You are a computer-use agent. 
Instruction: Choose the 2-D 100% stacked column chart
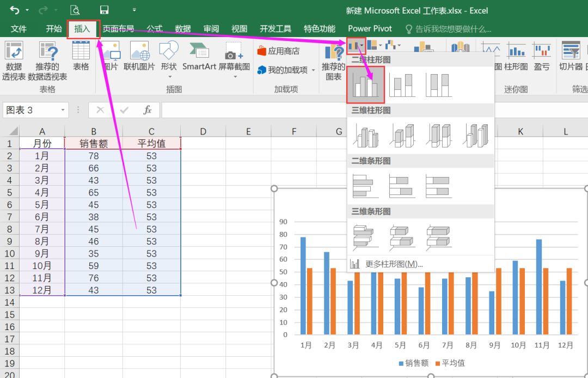pos(439,85)
